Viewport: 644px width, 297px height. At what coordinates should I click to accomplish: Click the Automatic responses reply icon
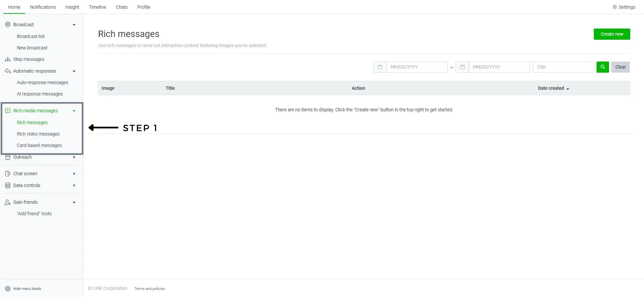8,71
